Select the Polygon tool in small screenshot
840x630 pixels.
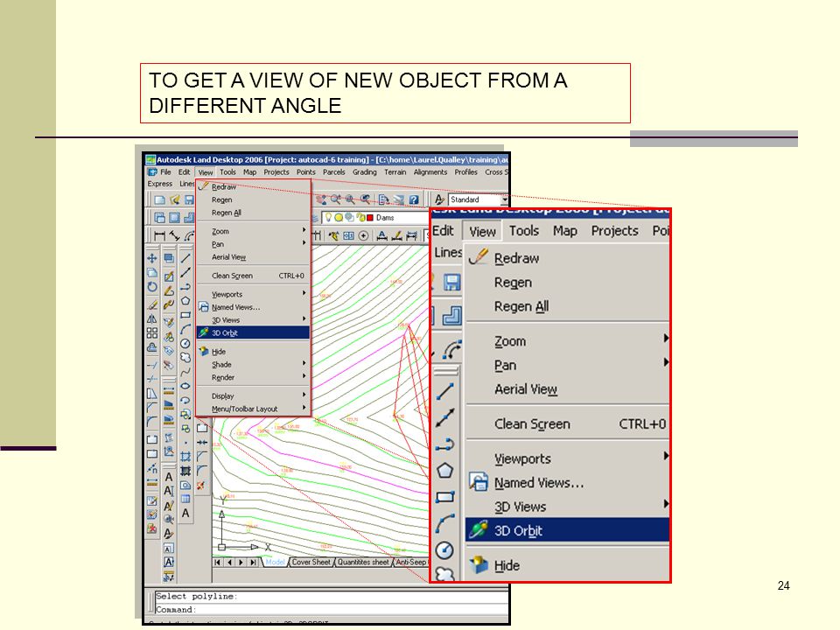click(x=185, y=301)
